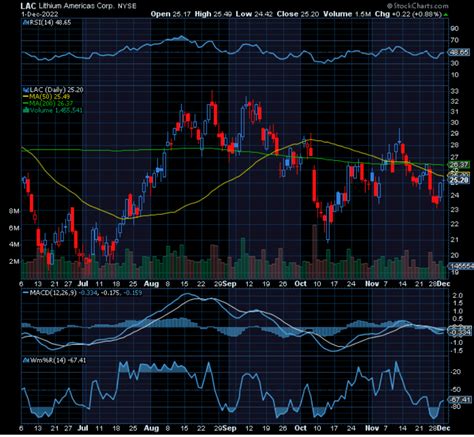Click the 25.20 last price tag on axis
This screenshot has width=474, height=437.
click(459, 180)
